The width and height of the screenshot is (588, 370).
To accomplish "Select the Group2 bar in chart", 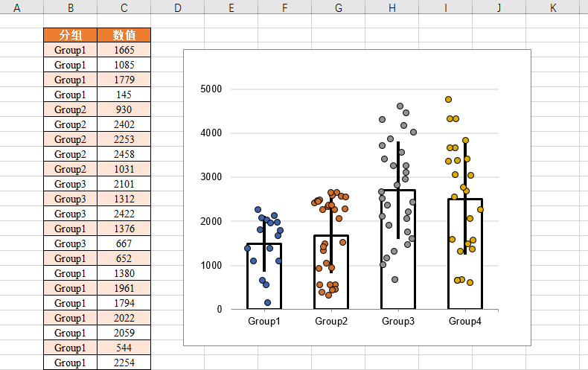I will click(x=331, y=272).
